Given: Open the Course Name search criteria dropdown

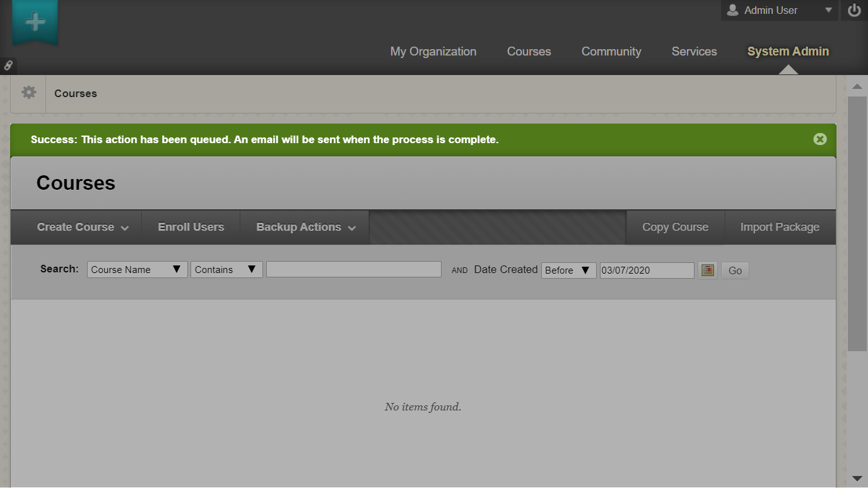Looking at the screenshot, I should tap(137, 269).
